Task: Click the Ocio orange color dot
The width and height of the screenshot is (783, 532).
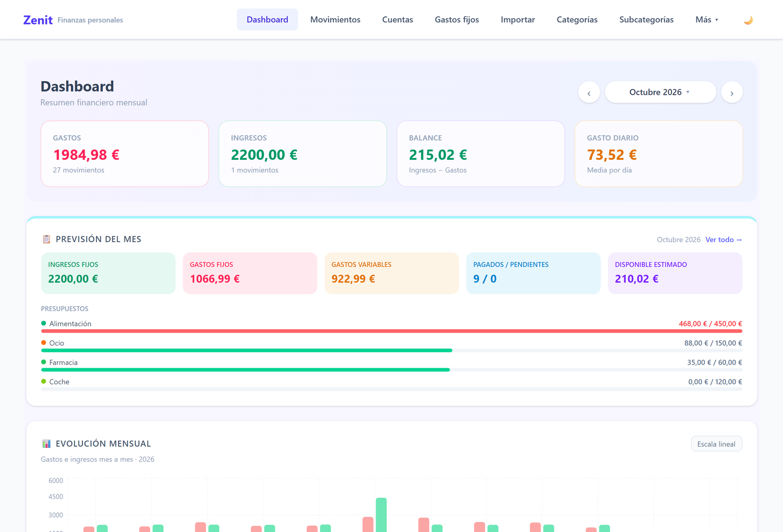Action: click(x=44, y=343)
